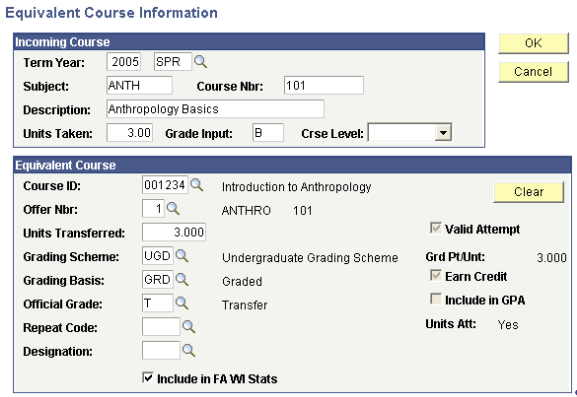Focus the Term Year field showing 2005
This screenshot has width=577, height=397.
pyautogui.click(x=124, y=61)
